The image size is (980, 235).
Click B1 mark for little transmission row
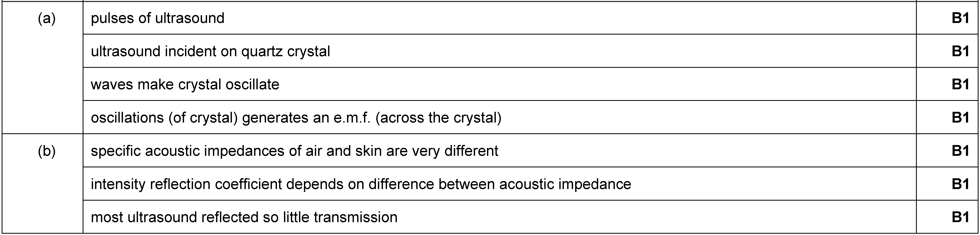pyautogui.click(x=960, y=217)
